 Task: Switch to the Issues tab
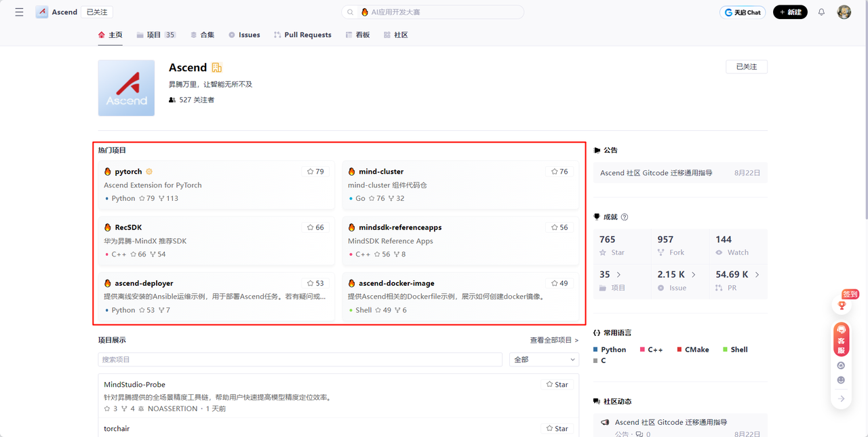point(244,35)
